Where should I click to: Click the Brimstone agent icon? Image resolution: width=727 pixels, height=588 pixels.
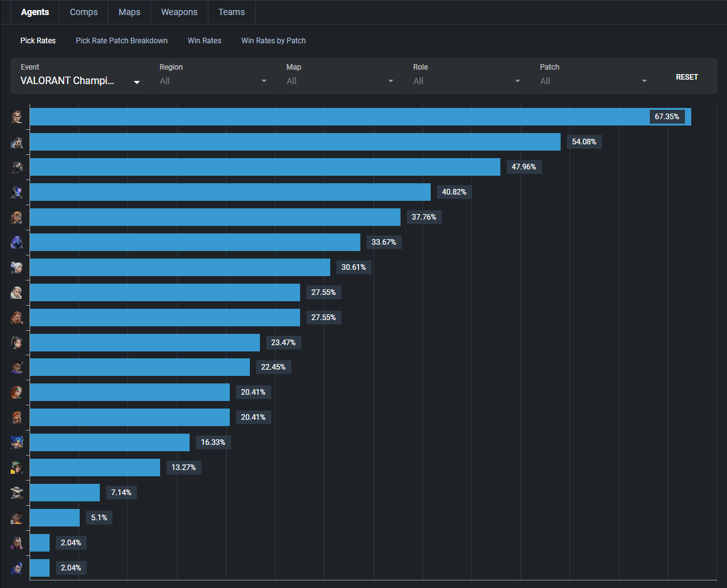17,318
